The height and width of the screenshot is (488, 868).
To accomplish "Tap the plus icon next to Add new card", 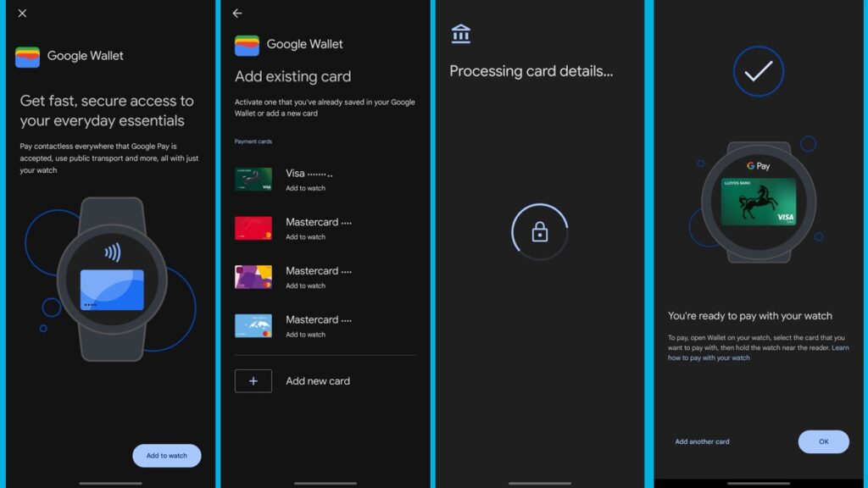I will (253, 380).
